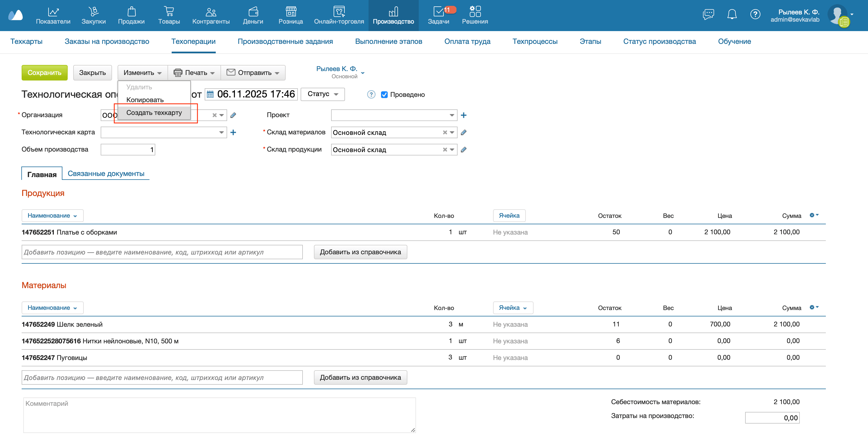The height and width of the screenshot is (438, 868).
Task: Click the Комментарий text area
Action: tap(219, 415)
